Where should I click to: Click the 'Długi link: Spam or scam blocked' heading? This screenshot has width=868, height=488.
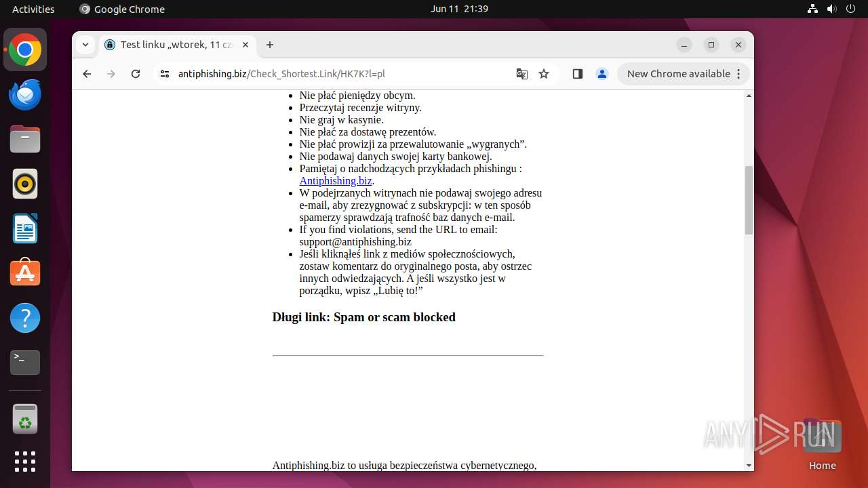tap(364, 317)
